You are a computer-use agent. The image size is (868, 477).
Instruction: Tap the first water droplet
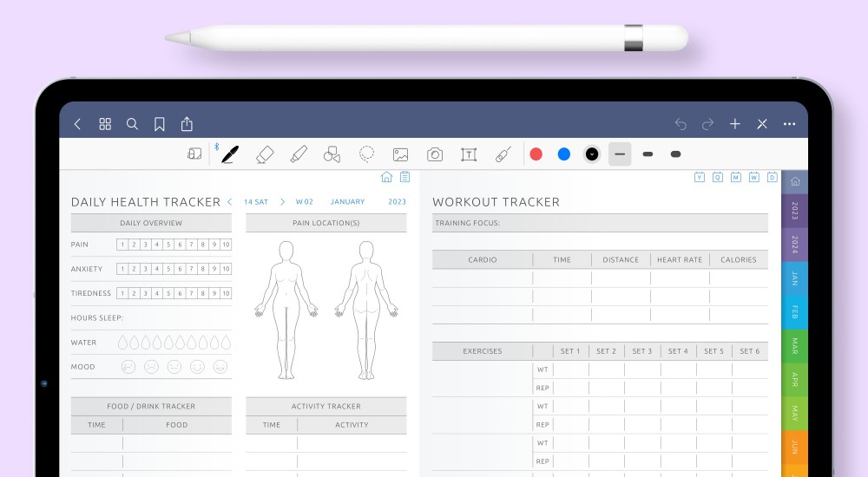point(123,343)
